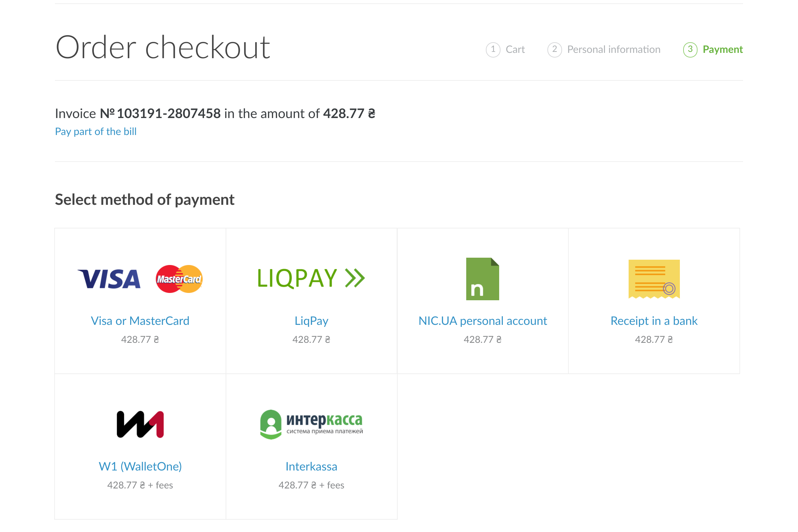Go back to the Cart step
Screen dimensions: 798x532
[515, 50]
